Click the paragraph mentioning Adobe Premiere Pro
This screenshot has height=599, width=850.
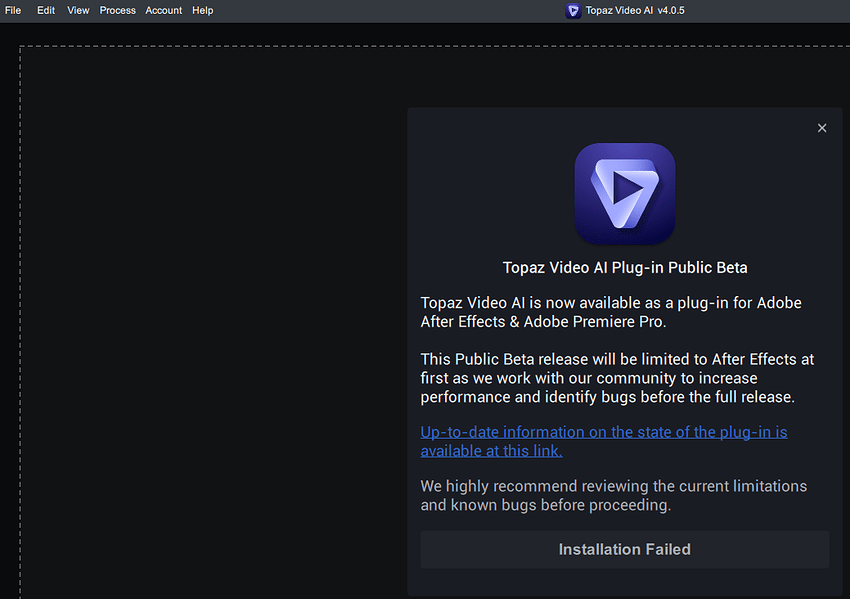pyautogui.click(x=610, y=312)
